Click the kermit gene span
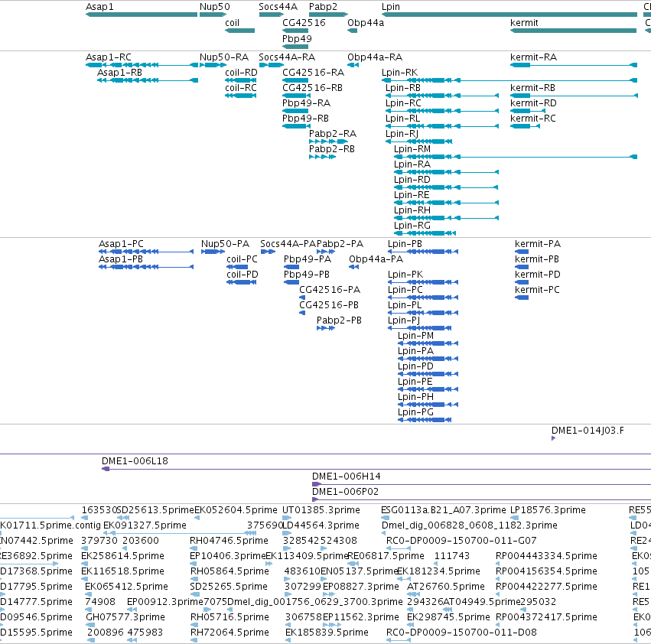This screenshot has height=644, width=651. pos(574,31)
